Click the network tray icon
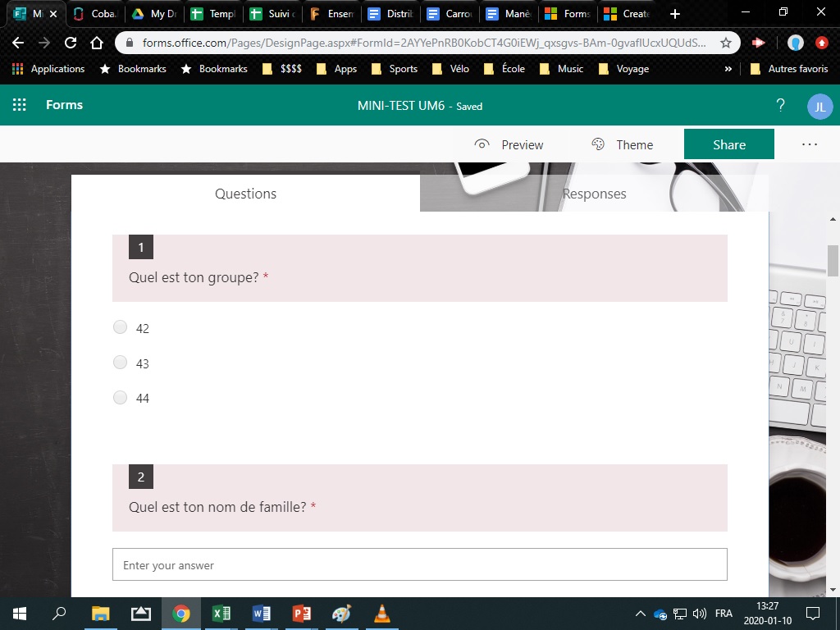The image size is (840, 630). 680,614
